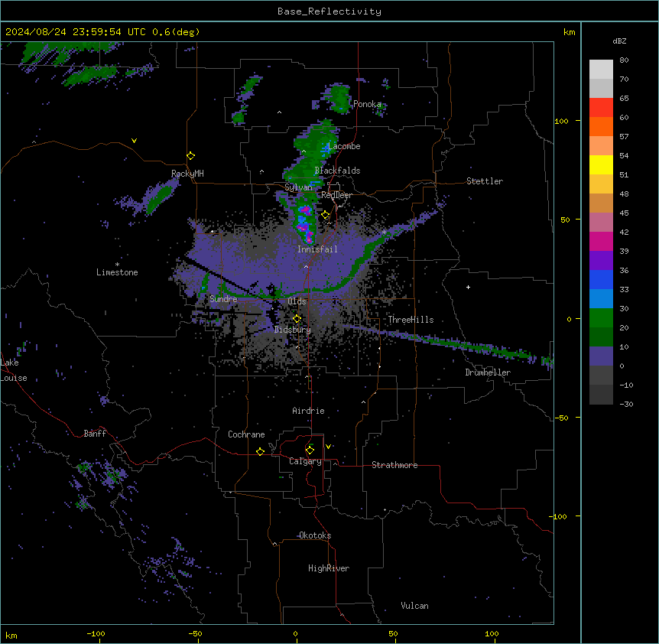Click the yellow marker south of Cochrane

260,451
